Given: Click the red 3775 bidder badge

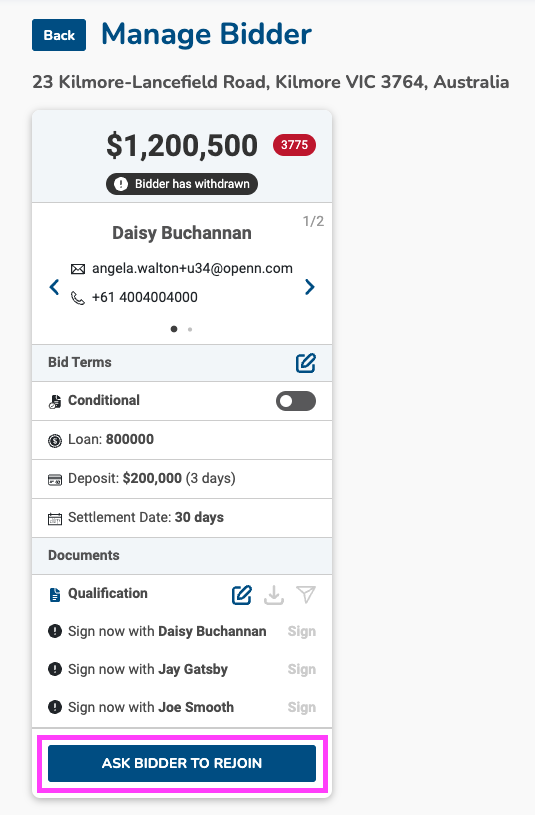Looking at the screenshot, I should pos(294,145).
